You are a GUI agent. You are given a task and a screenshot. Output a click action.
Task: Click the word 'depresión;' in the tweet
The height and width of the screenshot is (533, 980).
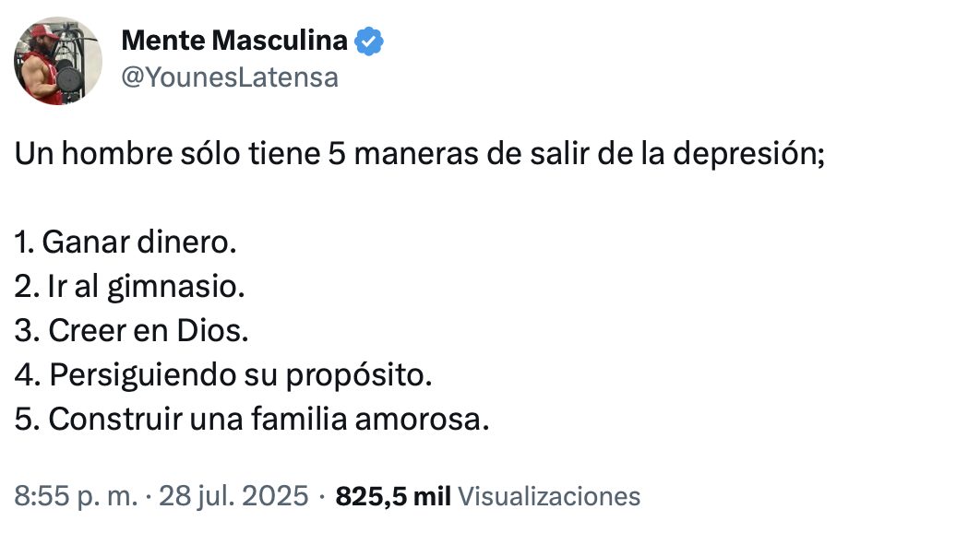pos(748,154)
